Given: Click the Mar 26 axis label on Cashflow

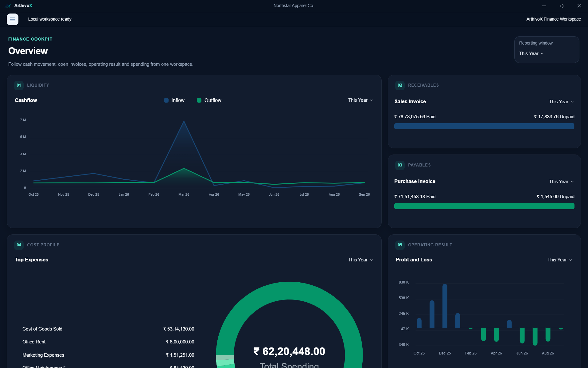Looking at the screenshot, I should 184,194.
